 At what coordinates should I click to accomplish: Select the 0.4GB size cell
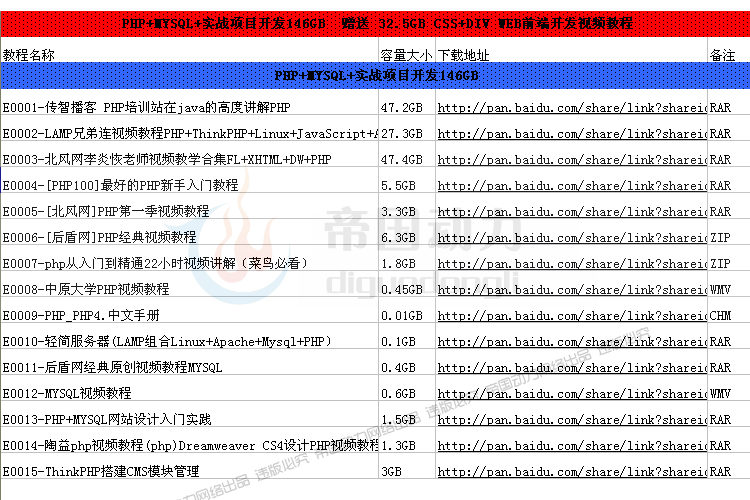[407, 362]
